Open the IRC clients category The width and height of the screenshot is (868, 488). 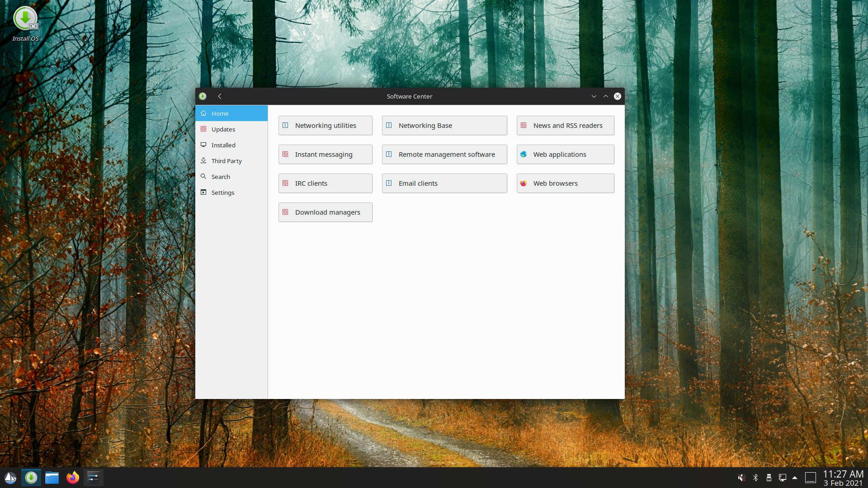325,183
